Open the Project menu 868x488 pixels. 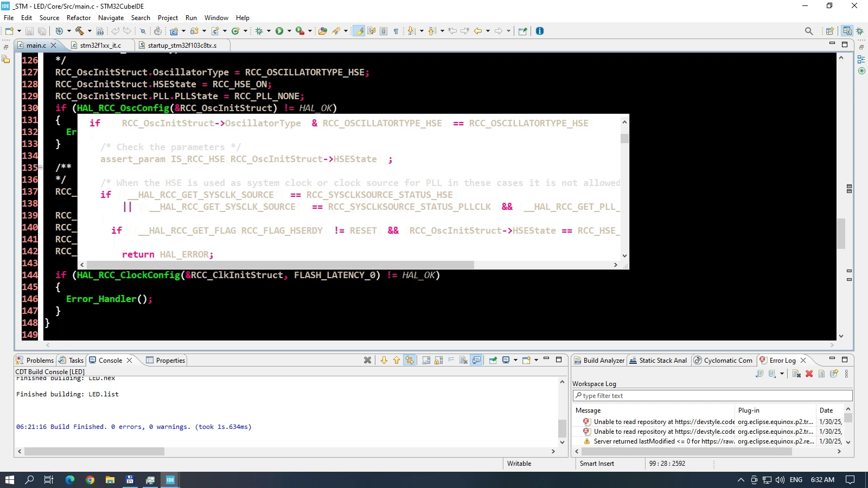point(168,18)
